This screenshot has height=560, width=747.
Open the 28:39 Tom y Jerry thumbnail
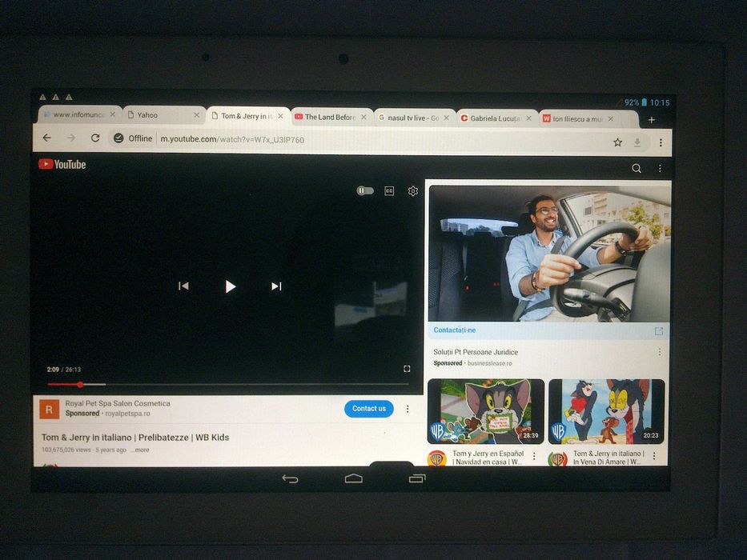[x=485, y=411]
